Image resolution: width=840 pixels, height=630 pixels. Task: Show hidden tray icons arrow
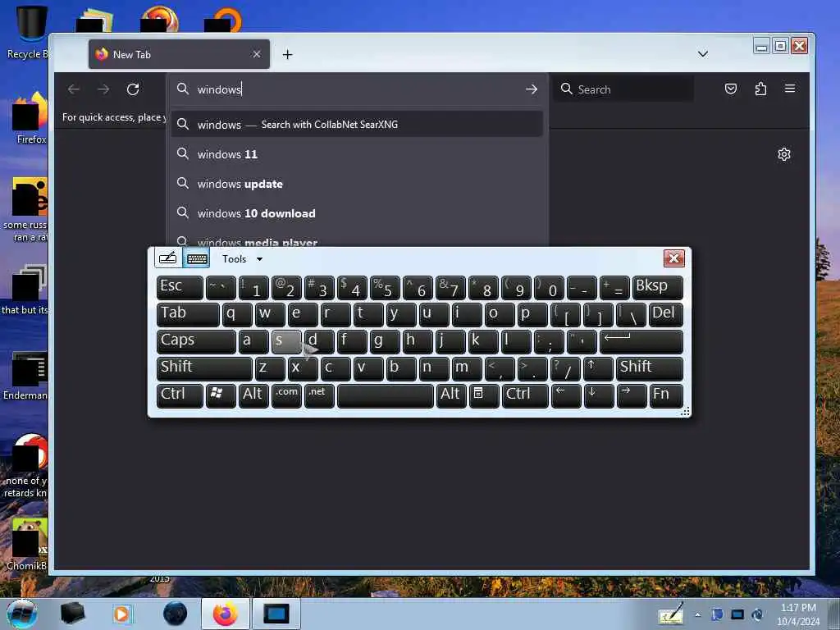pos(698,614)
